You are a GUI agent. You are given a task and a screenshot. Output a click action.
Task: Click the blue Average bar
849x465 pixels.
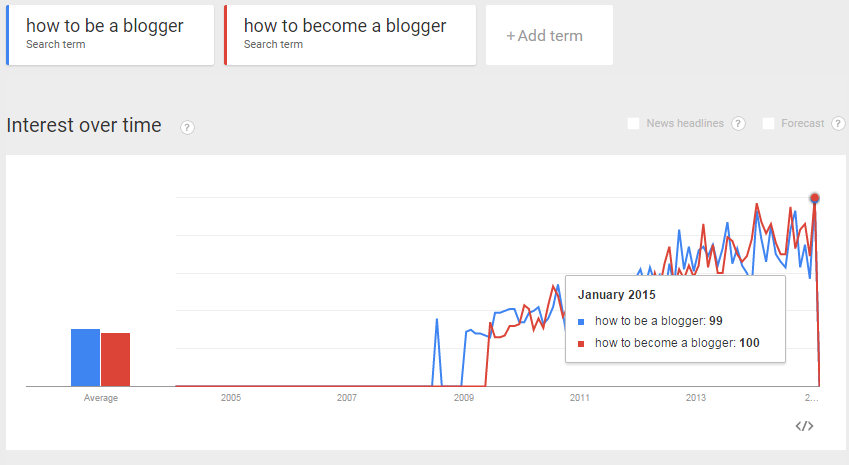[x=86, y=357]
